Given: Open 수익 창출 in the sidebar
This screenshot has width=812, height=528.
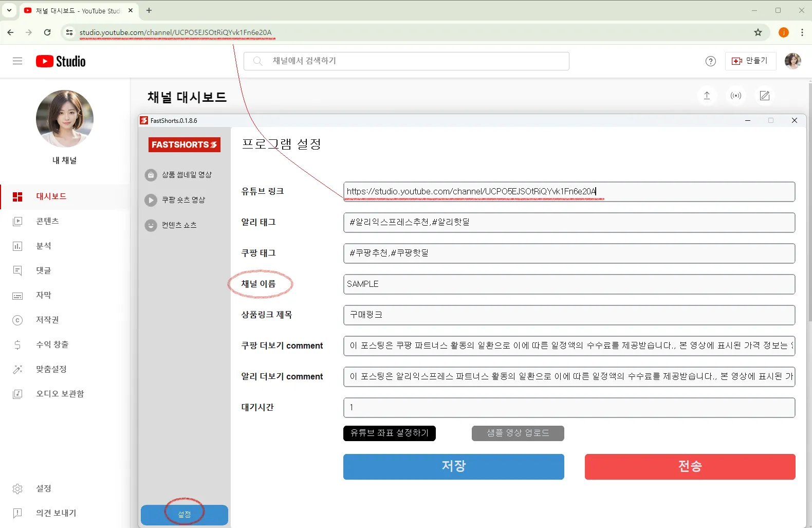Looking at the screenshot, I should [65, 344].
